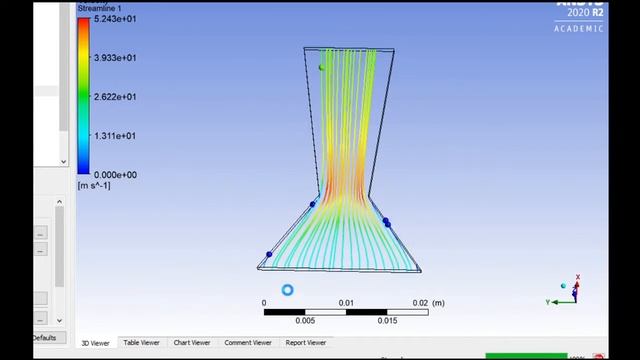The width and height of the screenshot is (640, 360).
Task: Click the ruler label 0.01
Action: coord(346,303)
